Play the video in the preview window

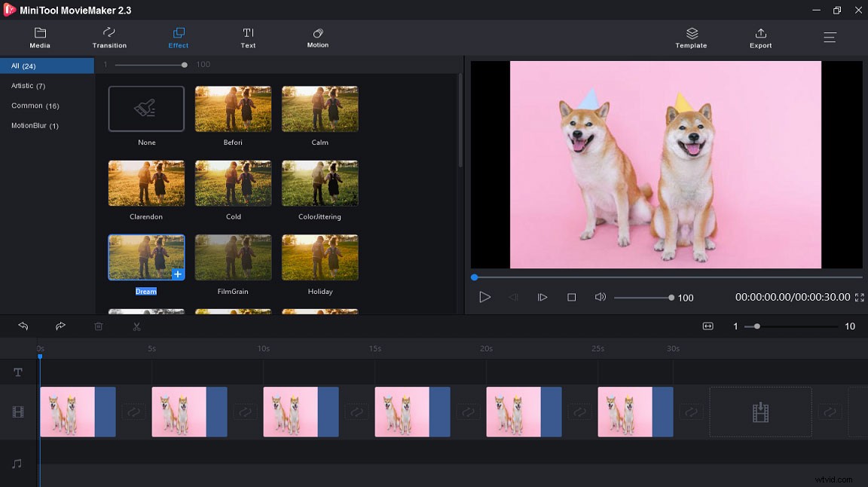click(485, 297)
